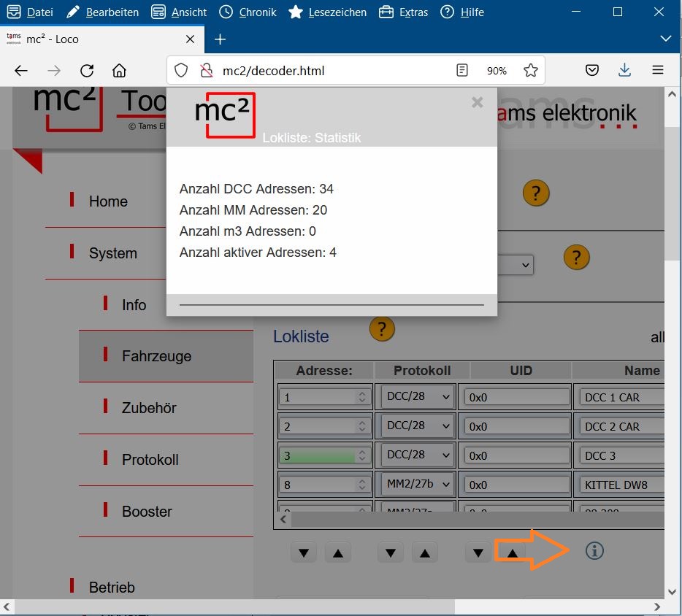Edit UID field of address 1 row
Screen dimensions: 682x616
tap(517, 397)
